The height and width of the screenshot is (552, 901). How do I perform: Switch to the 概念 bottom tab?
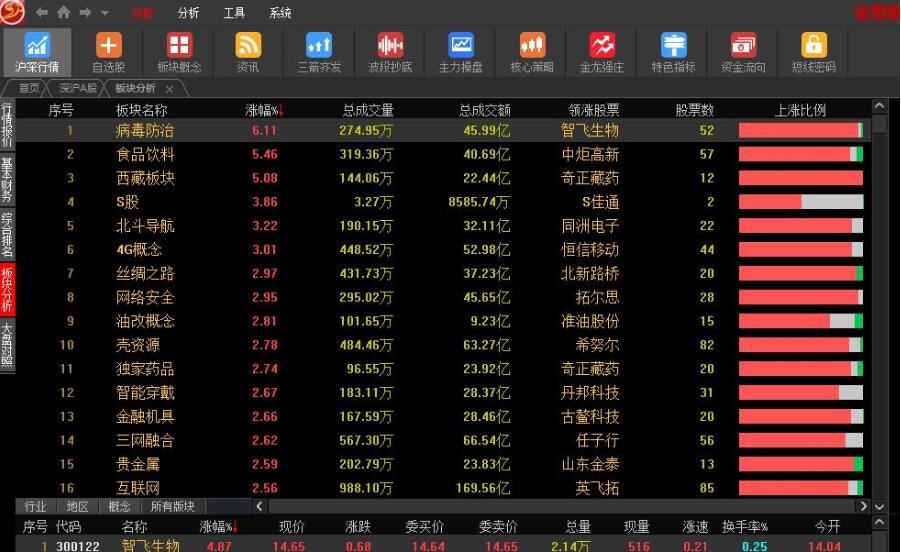pos(119,506)
